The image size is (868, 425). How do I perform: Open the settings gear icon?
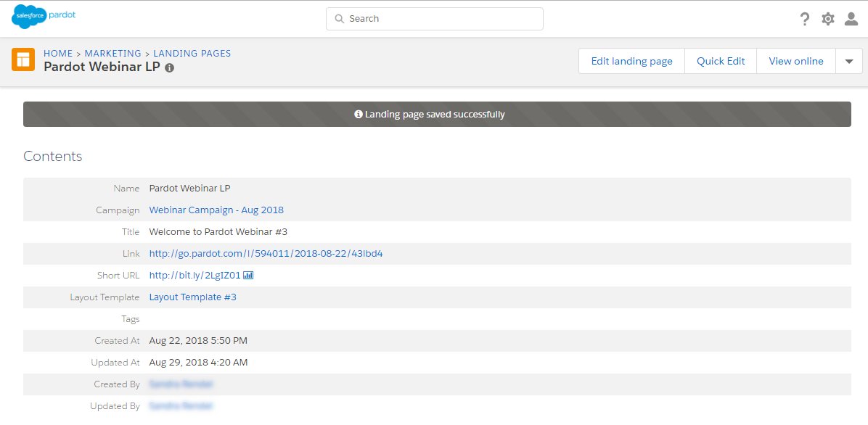coord(827,19)
